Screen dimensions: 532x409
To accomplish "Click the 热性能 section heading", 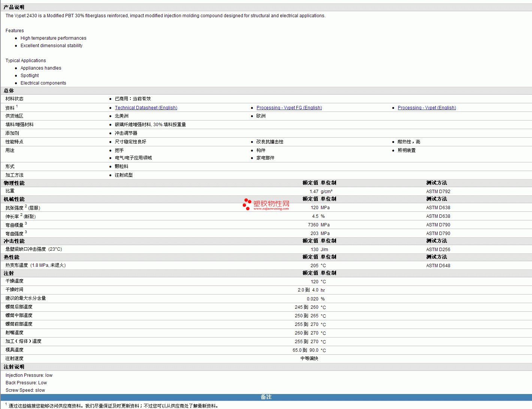I will 12,257.
